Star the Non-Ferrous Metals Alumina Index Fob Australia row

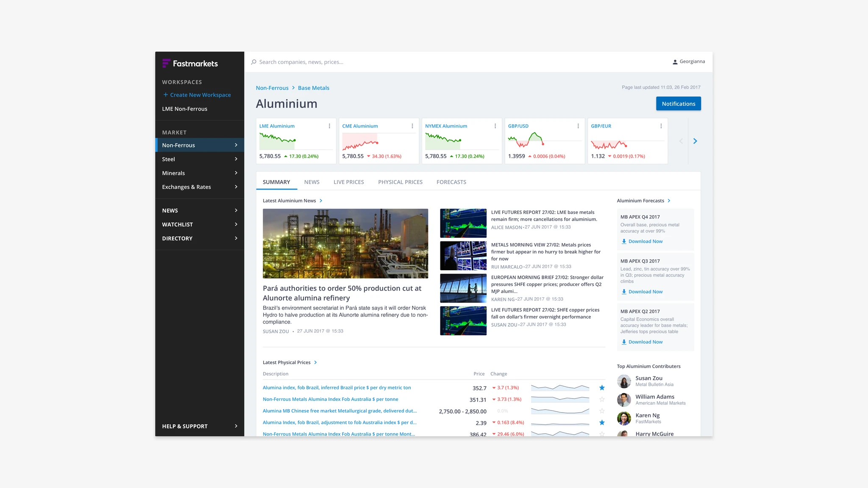click(x=601, y=399)
